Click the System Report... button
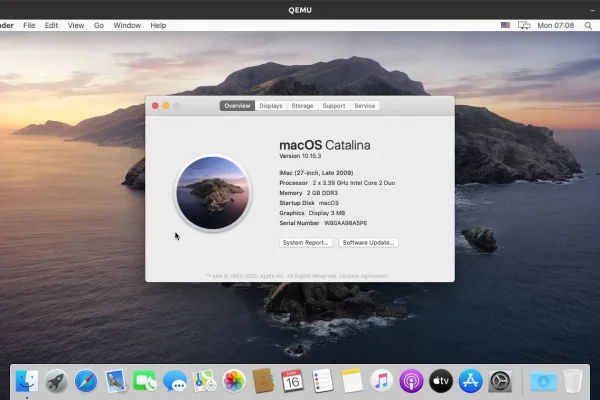 tap(306, 243)
